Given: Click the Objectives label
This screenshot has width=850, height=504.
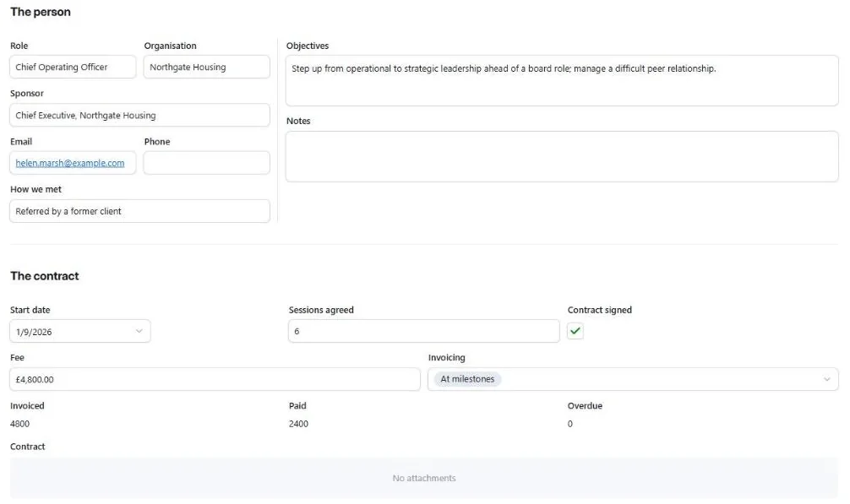Looking at the screenshot, I should 308,46.
